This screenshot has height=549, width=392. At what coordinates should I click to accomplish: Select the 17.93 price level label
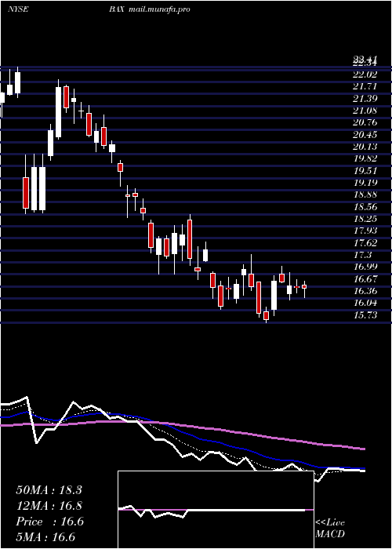click(x=365, y=231)
